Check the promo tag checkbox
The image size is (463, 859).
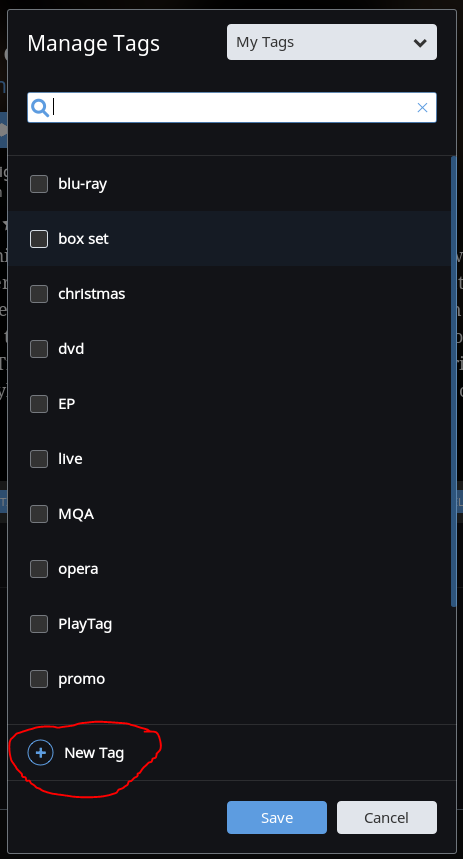tap(39, 679)
